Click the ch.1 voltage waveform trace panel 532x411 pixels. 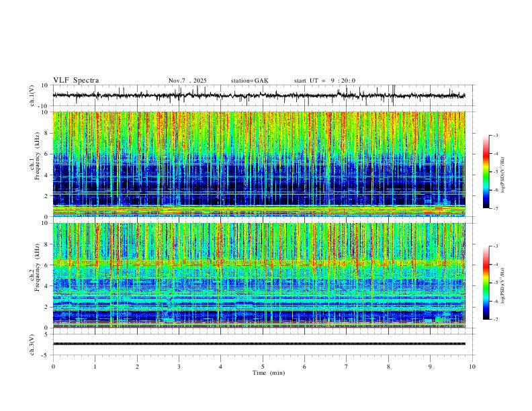pyautogui.click(x=263, y=95)
